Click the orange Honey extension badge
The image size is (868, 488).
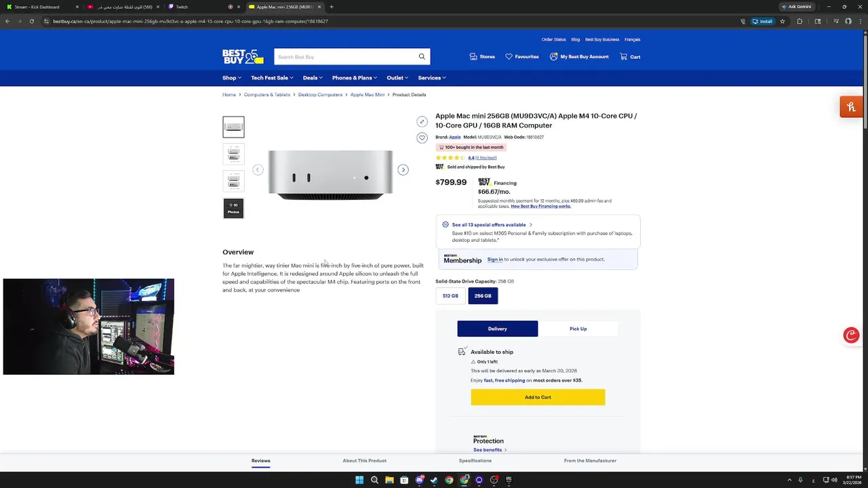pyautogui.click(x=851, y=107)
